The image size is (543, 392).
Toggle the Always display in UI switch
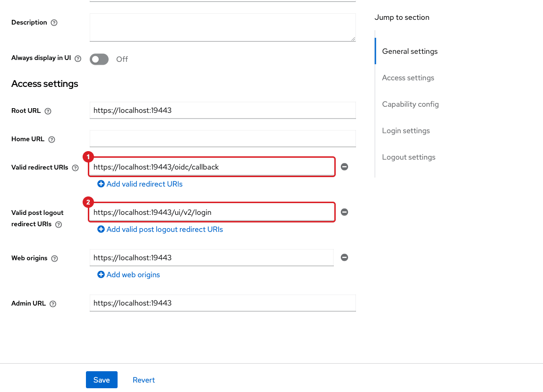tap(99, 59)
